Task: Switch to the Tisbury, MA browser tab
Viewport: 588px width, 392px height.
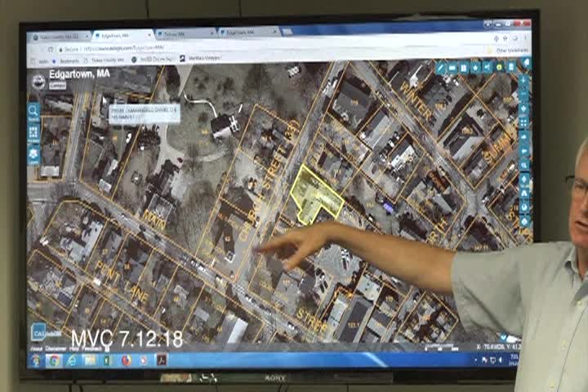Action: [185, 33]
